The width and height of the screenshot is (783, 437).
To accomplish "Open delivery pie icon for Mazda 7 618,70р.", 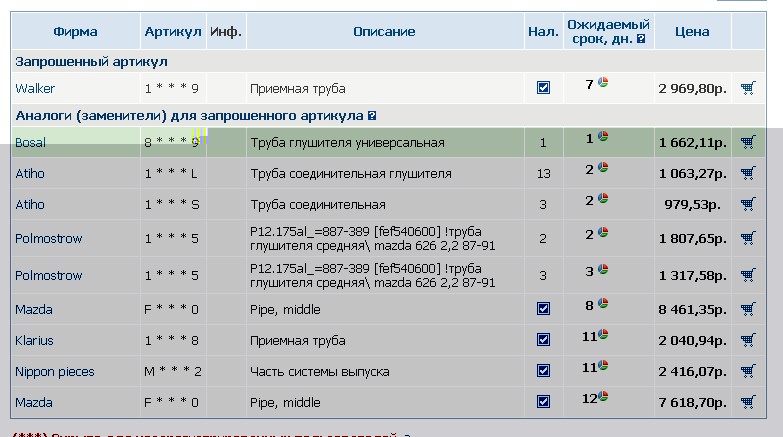I will coord(603,396).
